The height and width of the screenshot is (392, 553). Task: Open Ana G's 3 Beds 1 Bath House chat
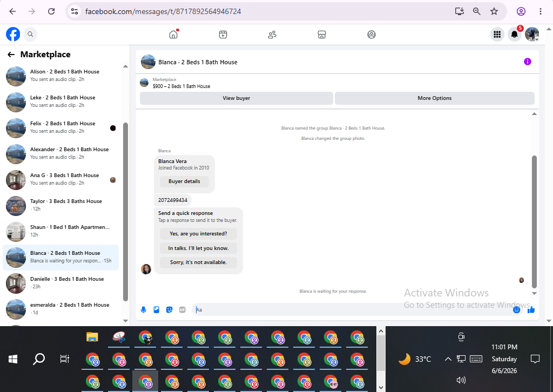point(60,179)
